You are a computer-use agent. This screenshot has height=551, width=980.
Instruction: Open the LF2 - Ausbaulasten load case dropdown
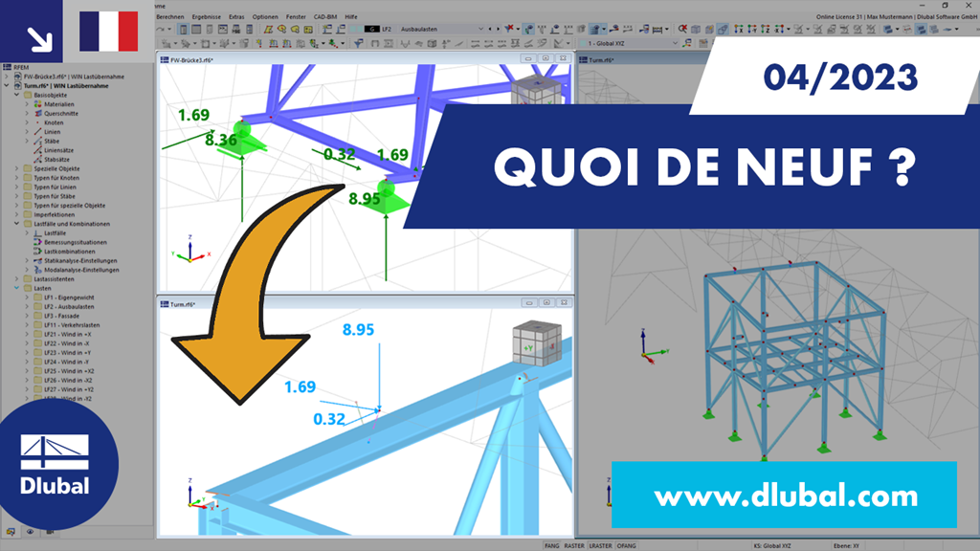tap(480, 28)
